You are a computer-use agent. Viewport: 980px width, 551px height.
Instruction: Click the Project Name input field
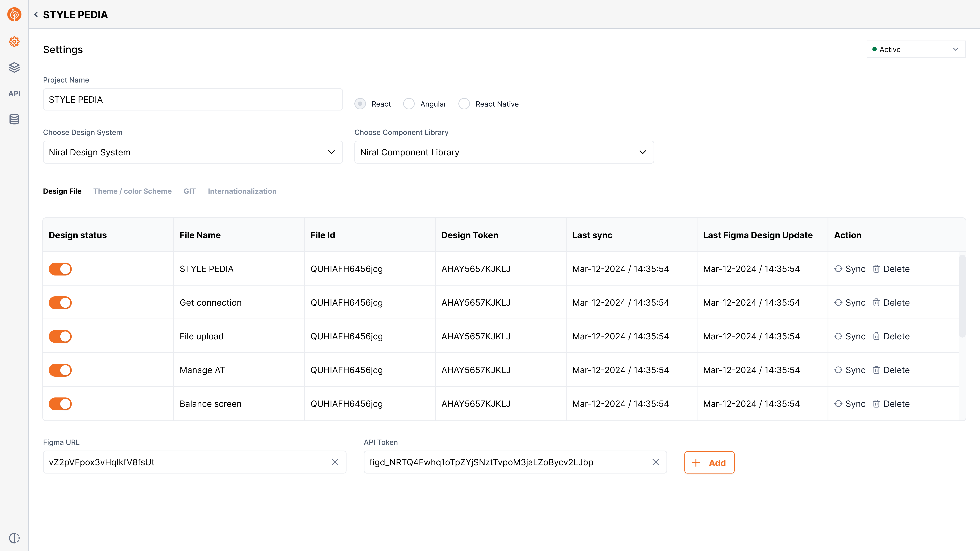coord(192,100)
